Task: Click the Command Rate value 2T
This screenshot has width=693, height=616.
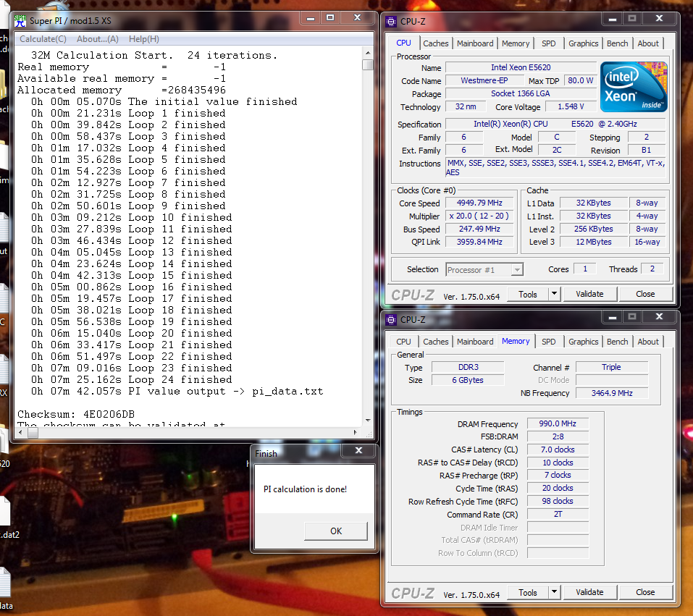Action: [558, 515]
